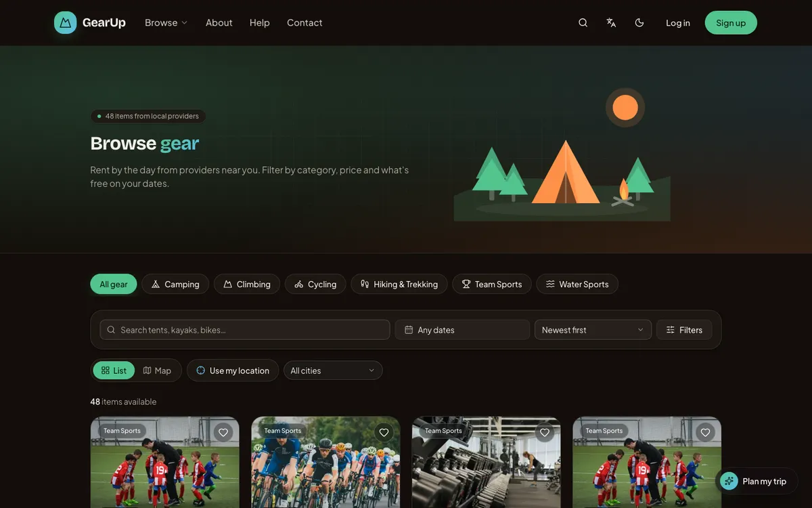Click Team Sports tag on first card

[122, 431]
